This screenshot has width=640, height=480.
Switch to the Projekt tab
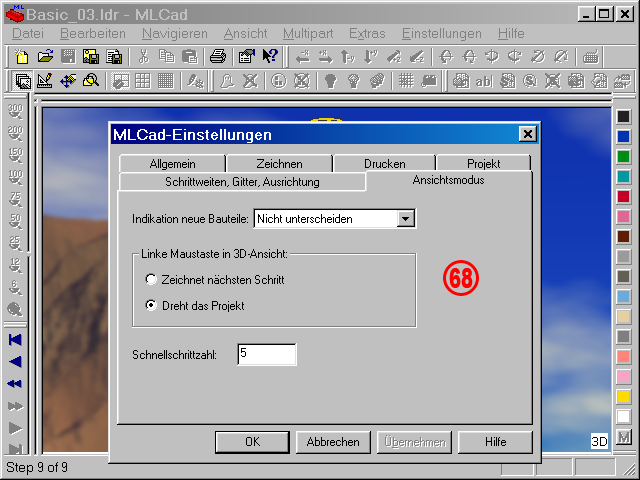[x=484, y=164]
